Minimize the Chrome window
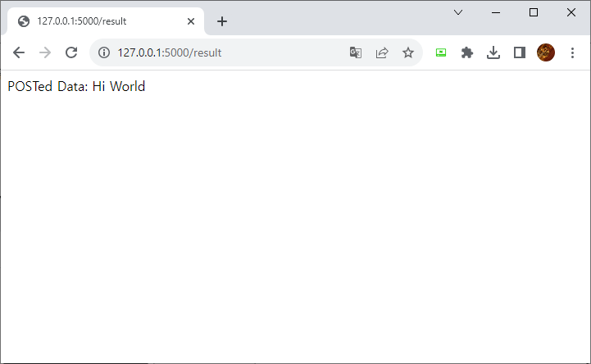 point(496,12)
